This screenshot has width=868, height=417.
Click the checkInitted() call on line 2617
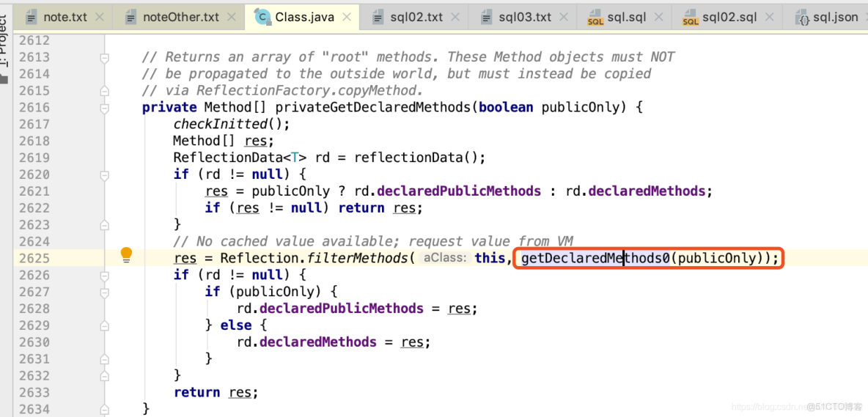click(232, 124)
